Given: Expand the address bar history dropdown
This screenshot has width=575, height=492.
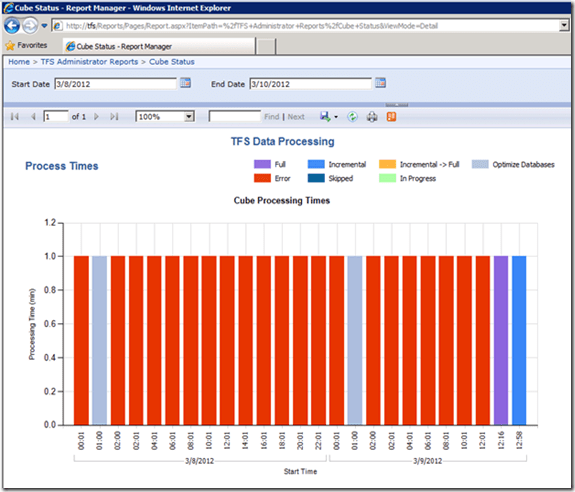Looking at the screenshot, I should 564,26.
